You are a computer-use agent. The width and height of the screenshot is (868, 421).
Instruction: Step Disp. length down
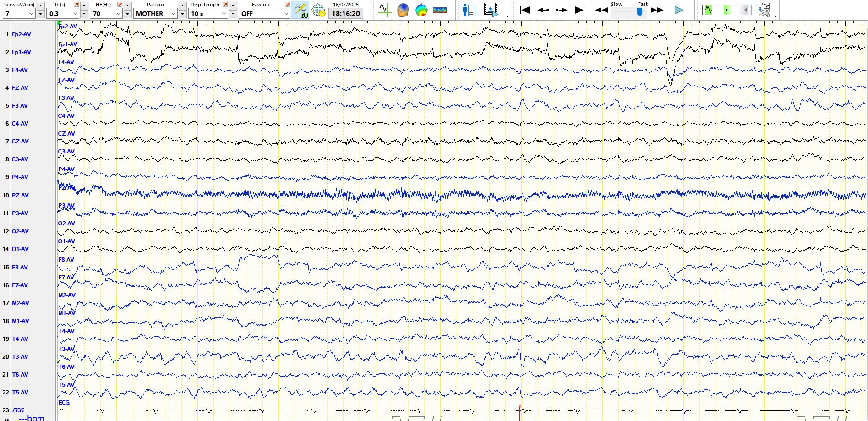pyautogui.click(x=233, y=14)
